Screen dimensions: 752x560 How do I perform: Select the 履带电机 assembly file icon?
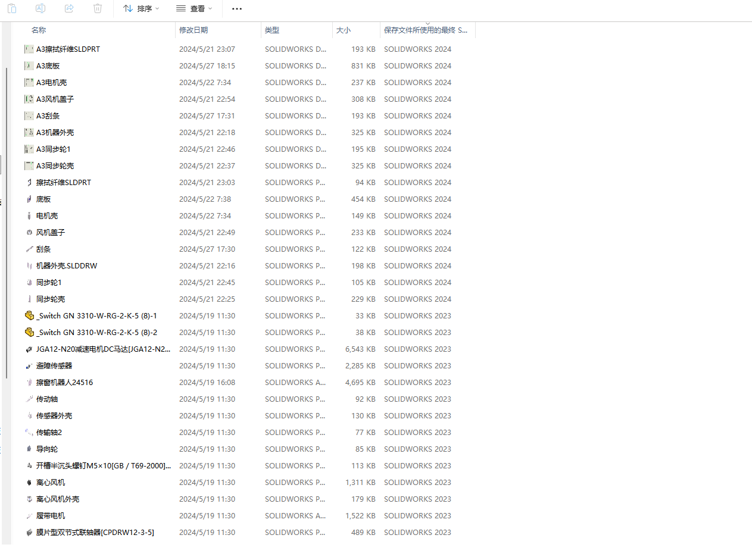[x=29, y=515]
